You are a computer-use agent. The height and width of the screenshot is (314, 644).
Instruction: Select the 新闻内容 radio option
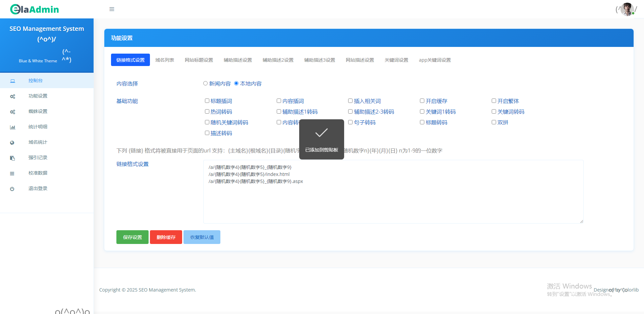click(205, 83)
